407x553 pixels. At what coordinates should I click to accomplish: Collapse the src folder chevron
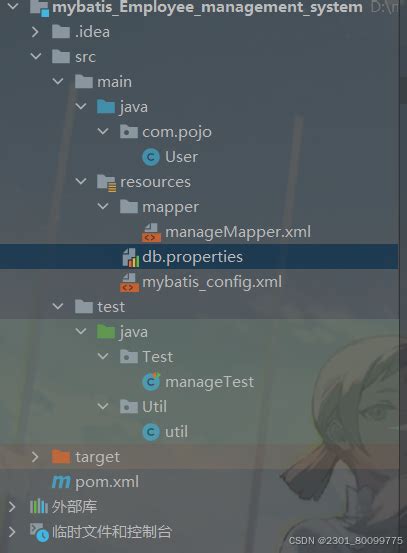pyautogui.click(x=36, y=56)
